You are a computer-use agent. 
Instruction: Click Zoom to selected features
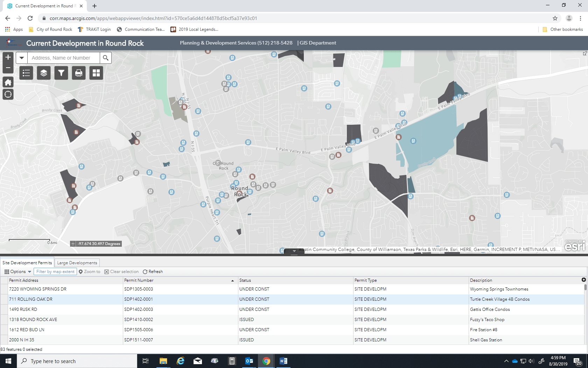point(90,272)
